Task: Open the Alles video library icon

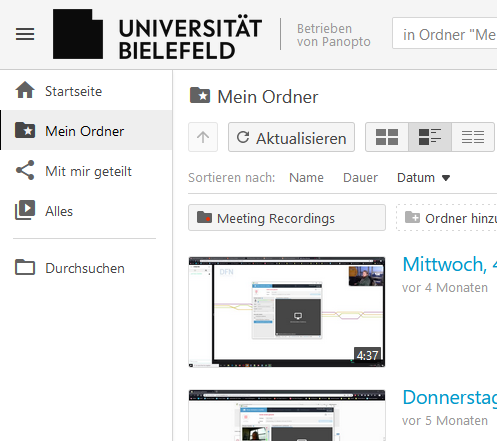Action: [25, 210]
